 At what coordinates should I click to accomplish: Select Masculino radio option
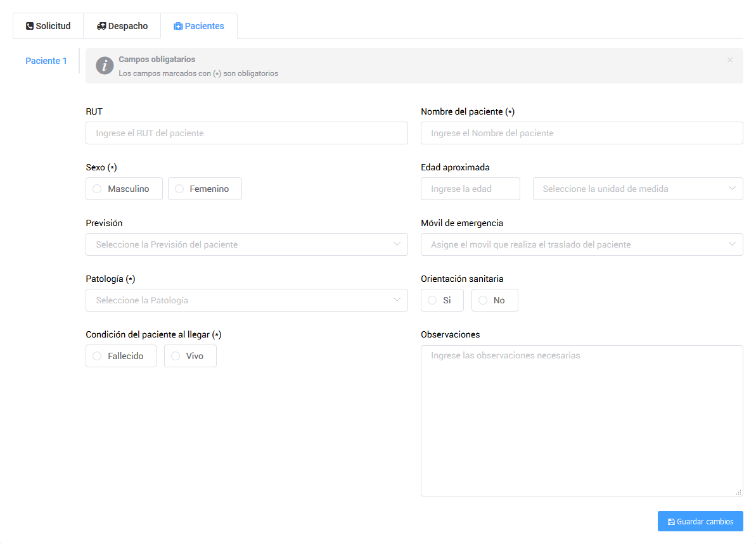(97, 189)
